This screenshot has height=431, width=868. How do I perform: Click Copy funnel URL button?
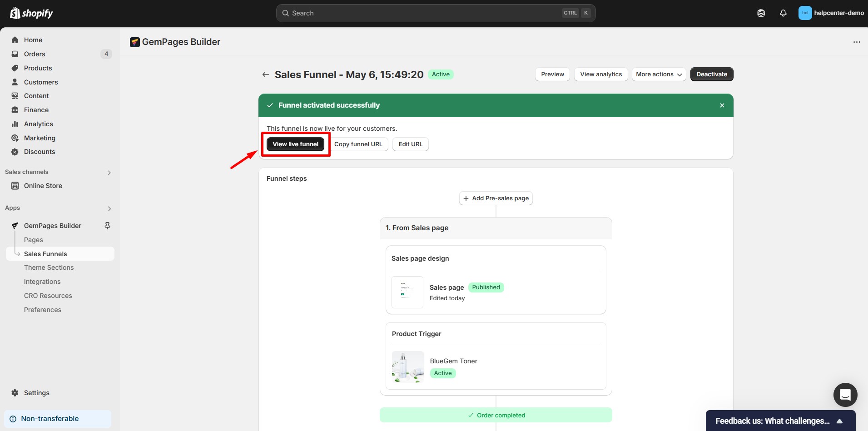pyautogui.click(x=358, y=144)
